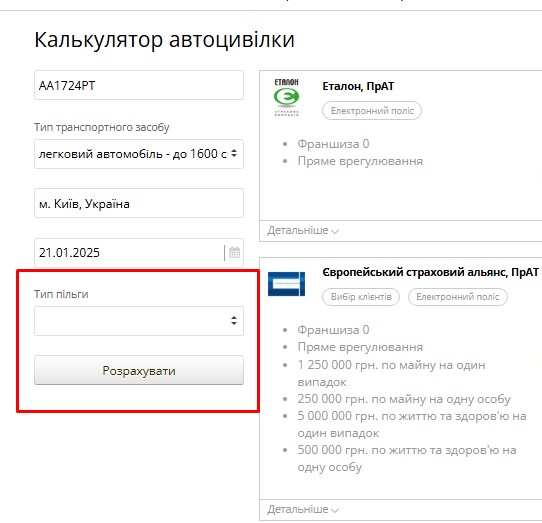The image size is (542, 523).
Task: Expand Детальніше under Європейський страховий альянс
Action: (x=303, y=509)
